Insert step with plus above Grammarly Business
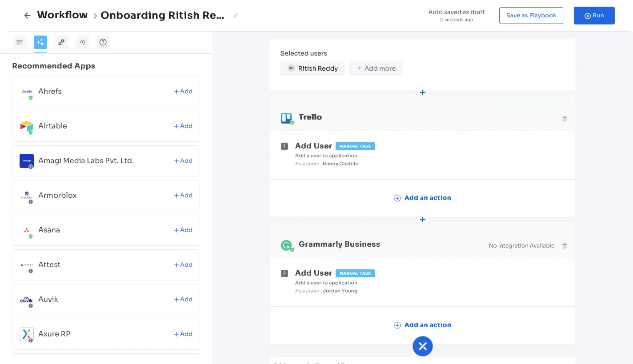This screenshot has height=364, width=633. (x=423, y=220)
